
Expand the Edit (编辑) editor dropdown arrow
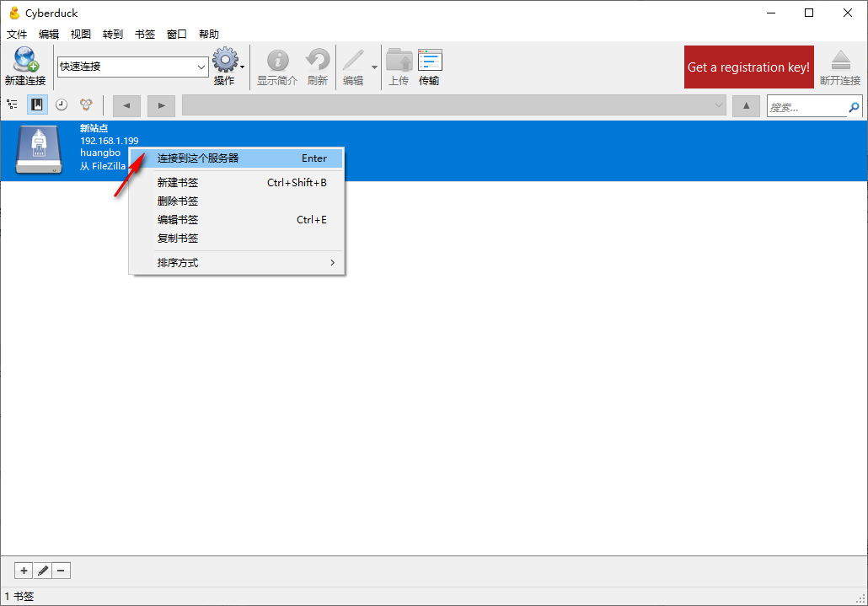tap(374, 67)
